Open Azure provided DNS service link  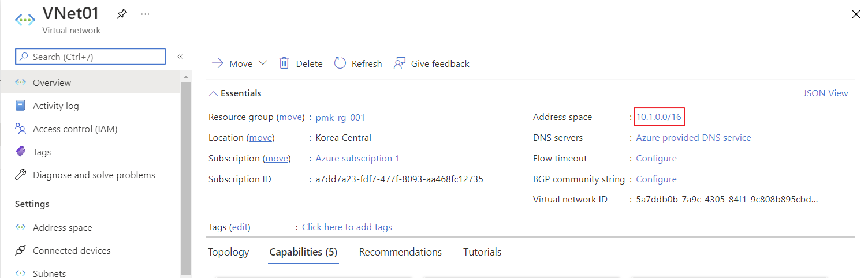click(694, 138)
